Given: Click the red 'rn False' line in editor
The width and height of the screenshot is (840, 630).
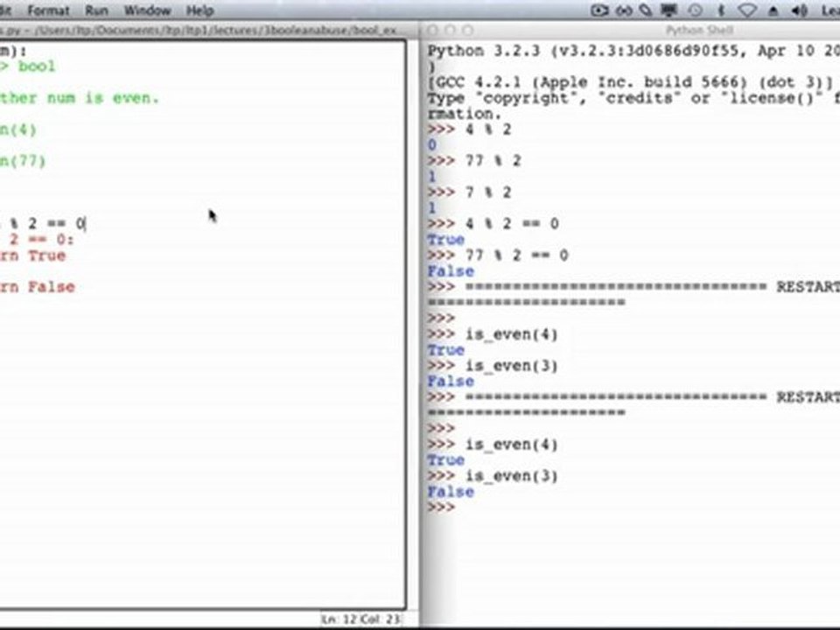Looking at the screenshot, I should 38,287.
